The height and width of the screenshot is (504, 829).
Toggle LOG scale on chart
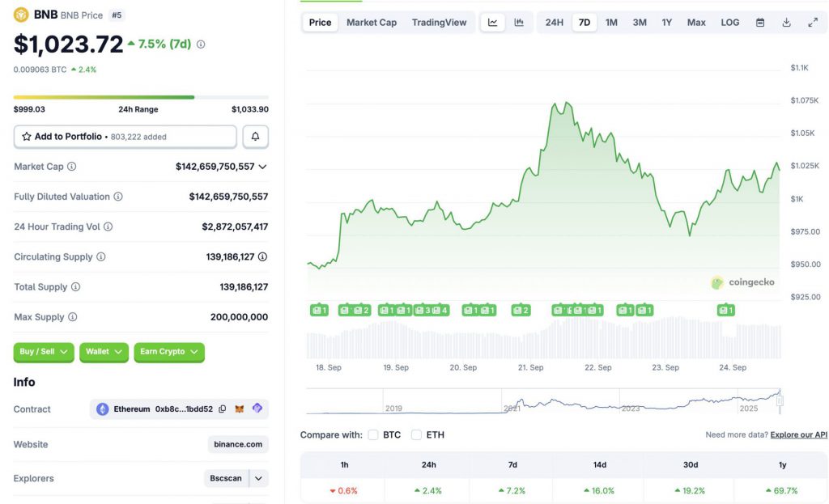coord(730,22)
